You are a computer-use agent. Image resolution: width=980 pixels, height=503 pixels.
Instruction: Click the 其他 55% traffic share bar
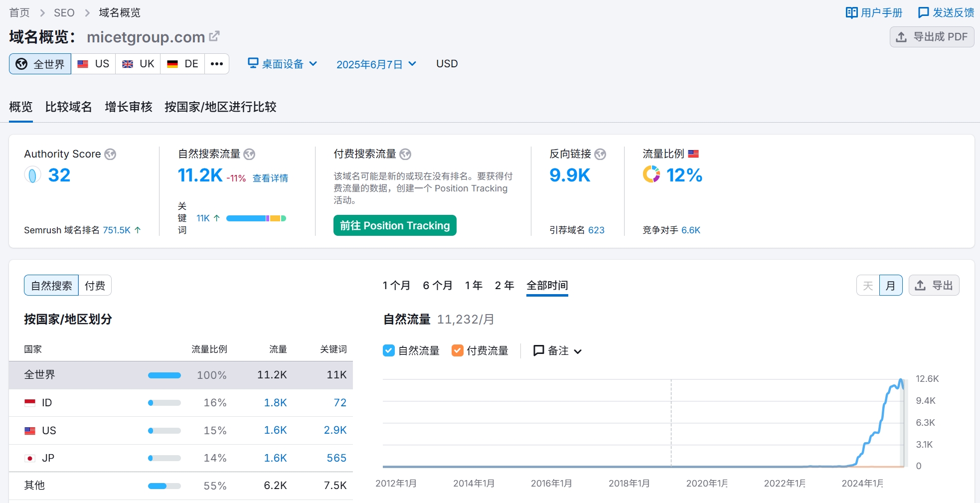pyautogui.click(x=164, y=486)
